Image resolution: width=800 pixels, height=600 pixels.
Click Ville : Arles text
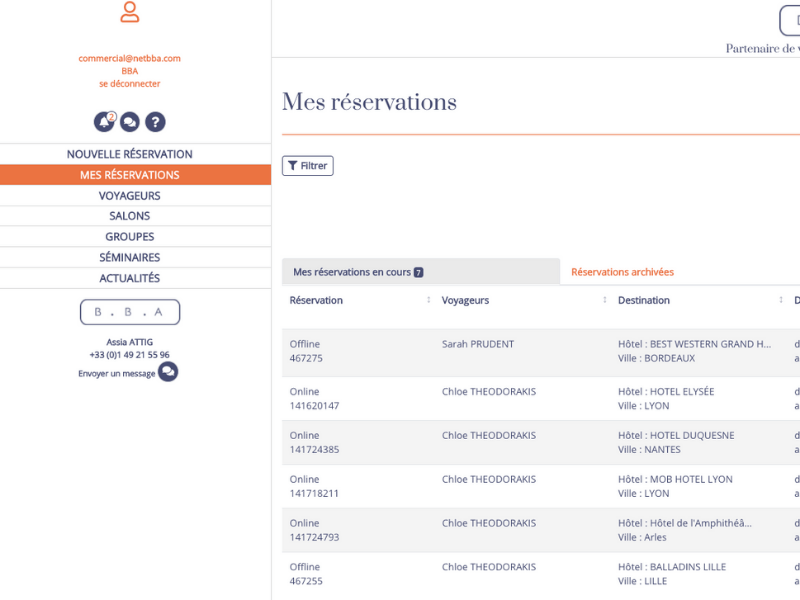pos(642,537)
